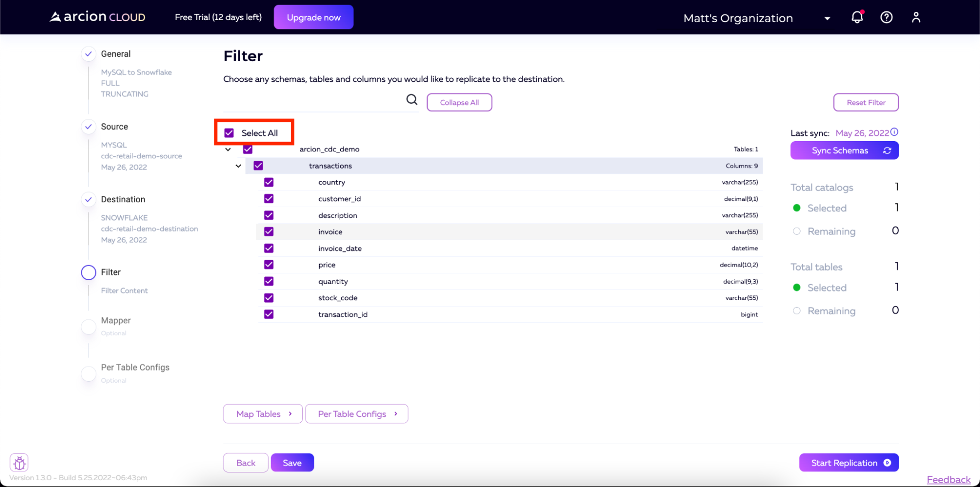Viewport: 980px width, 487px height.
Task: Open the Feedback link
Action: [949, 480]
